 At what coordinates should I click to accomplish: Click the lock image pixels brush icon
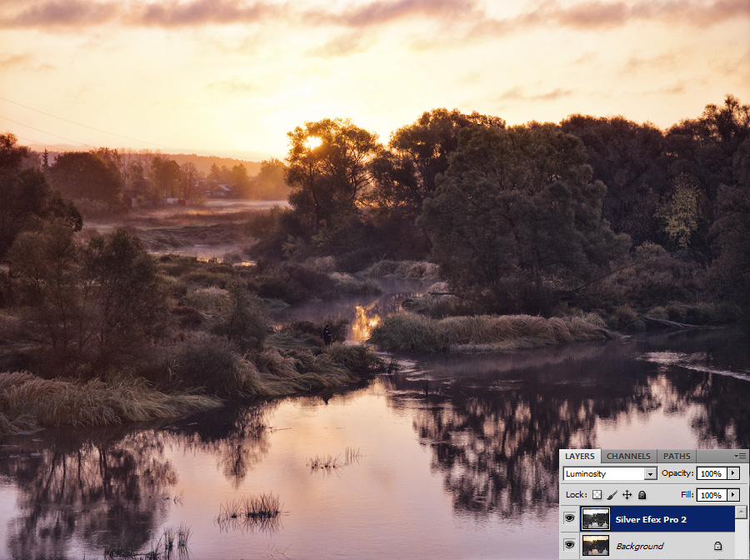(612, 495)
